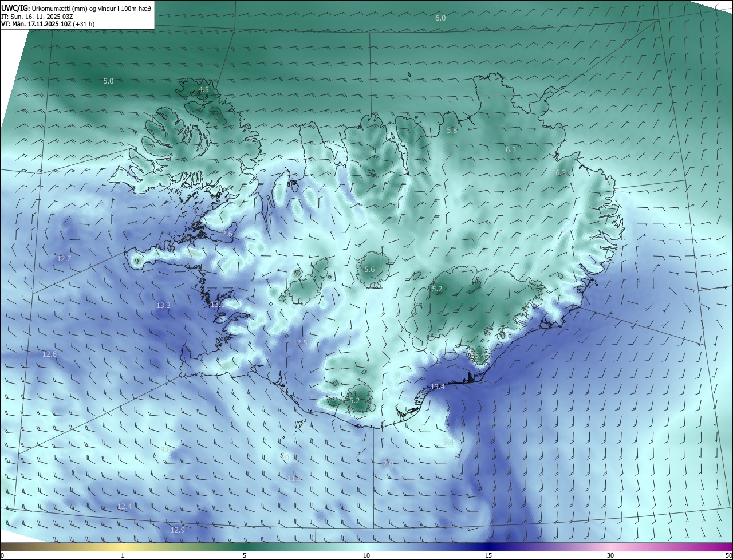Viewport: 733px width, 560px height.
Task: Click the 10 tick on the colour scale
Action: (366, 556)
